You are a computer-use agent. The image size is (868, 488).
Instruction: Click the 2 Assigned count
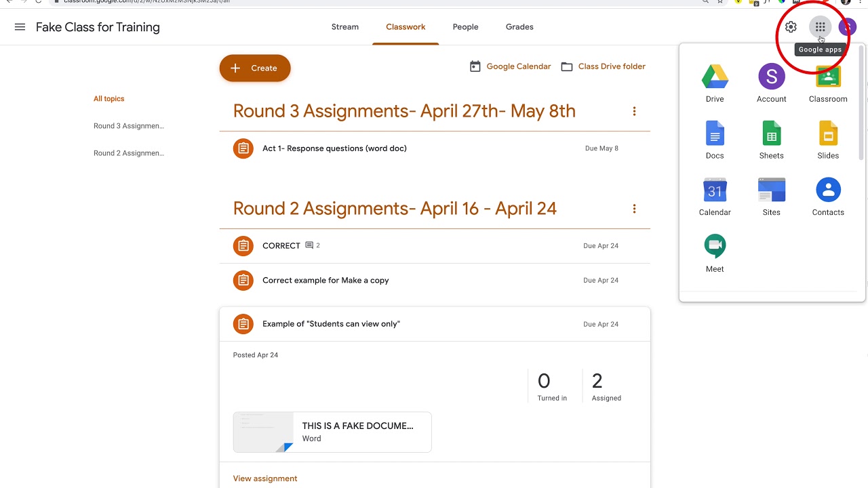606,386
